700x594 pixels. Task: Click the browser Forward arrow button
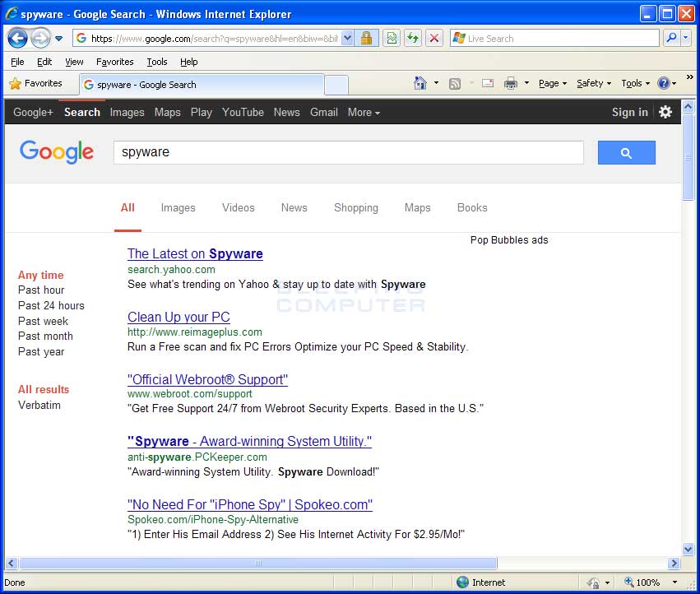tap(40, 39)
